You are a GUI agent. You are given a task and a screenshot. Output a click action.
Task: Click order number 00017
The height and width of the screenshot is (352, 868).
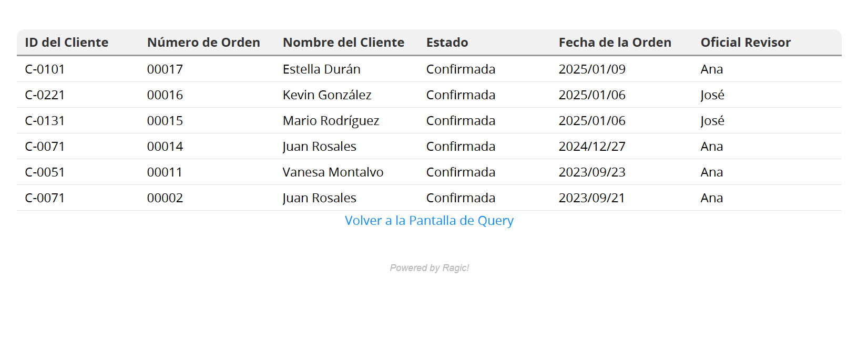pos(165,69)
